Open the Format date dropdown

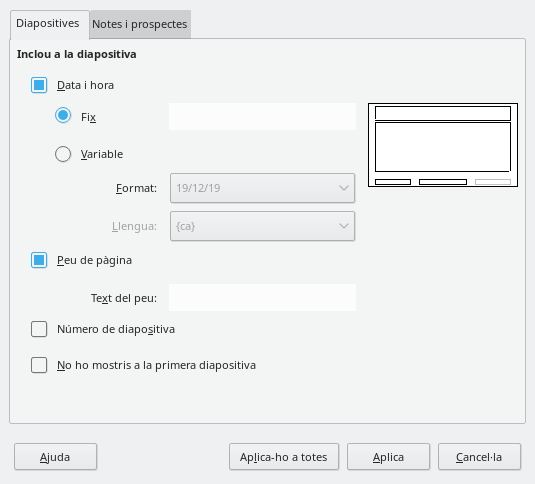pos(262,188)
